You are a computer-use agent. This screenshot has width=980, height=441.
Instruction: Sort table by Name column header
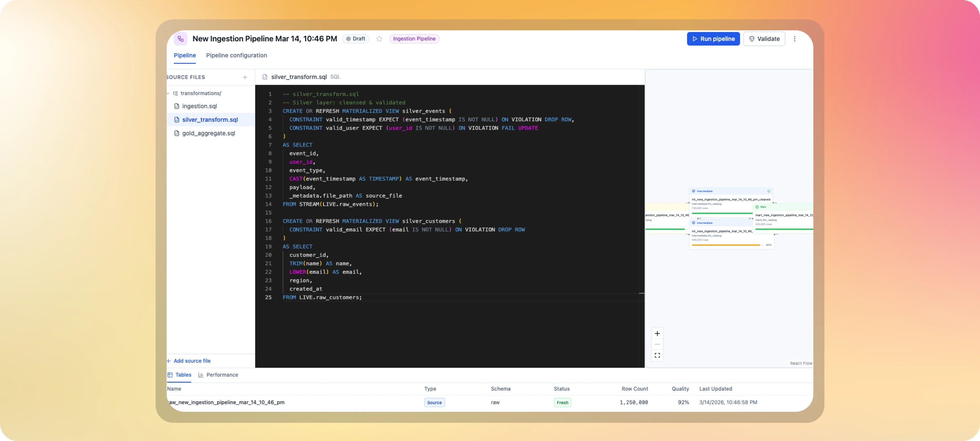tap(174, 389)
